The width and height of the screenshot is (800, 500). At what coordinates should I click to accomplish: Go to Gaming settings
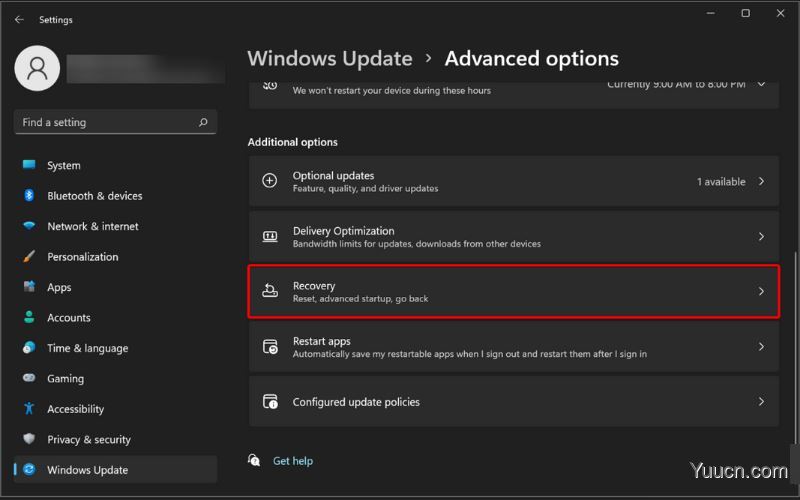pyautogui.click(x=115, y=378)
